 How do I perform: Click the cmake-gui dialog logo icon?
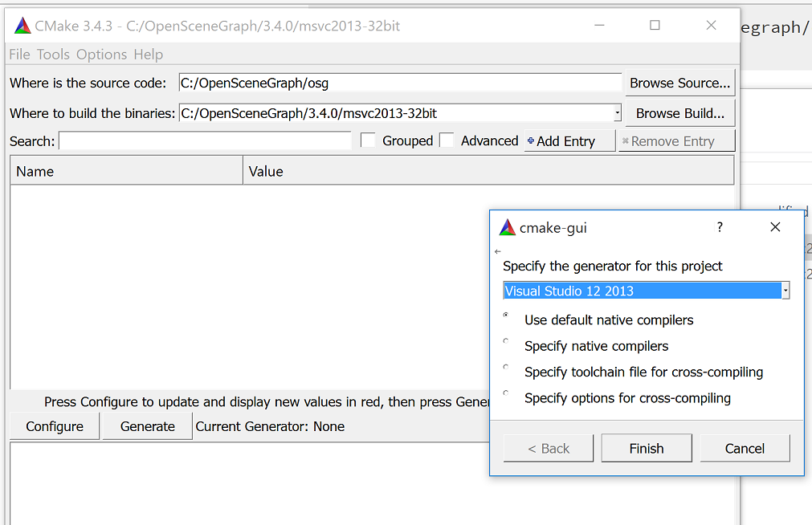click(507, 227)
